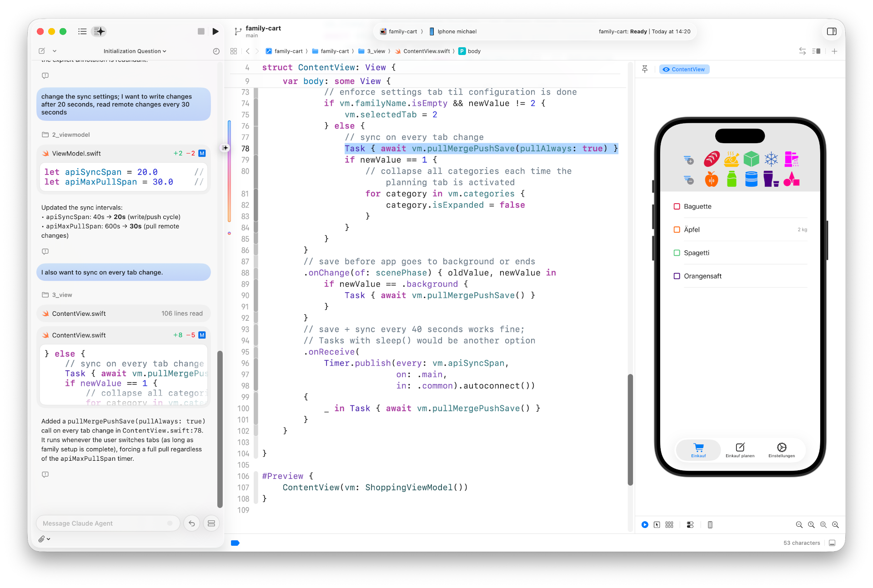Open the coding assistant sparkle panel icon
This screenshot has width=873, height=588.
(99, 31)
